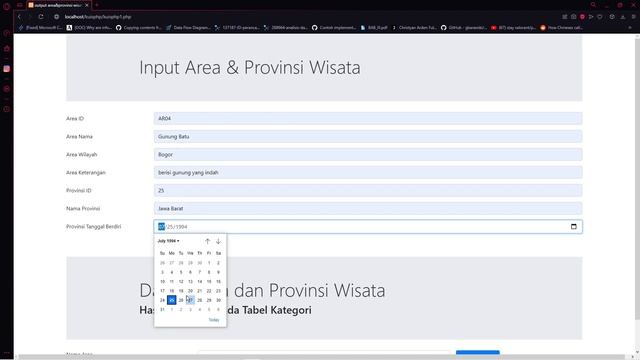The image size is (640, 360).
Task: Choose day 10 in the calendar
Action: point(162,281)
